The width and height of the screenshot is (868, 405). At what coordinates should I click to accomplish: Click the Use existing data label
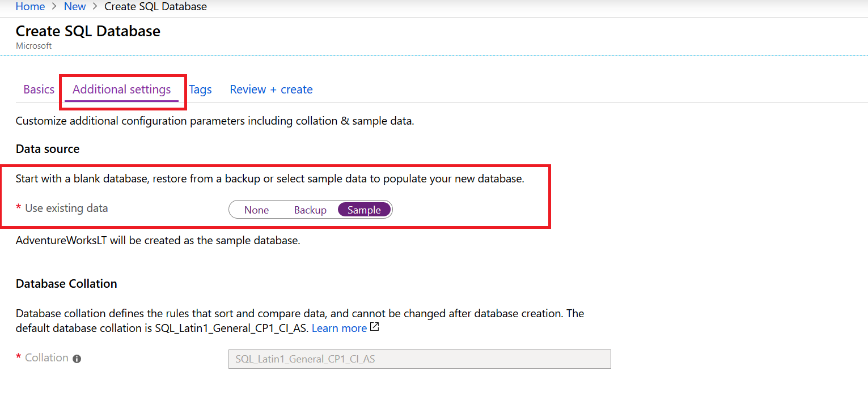pyautogui.click(x=66, y=208)
